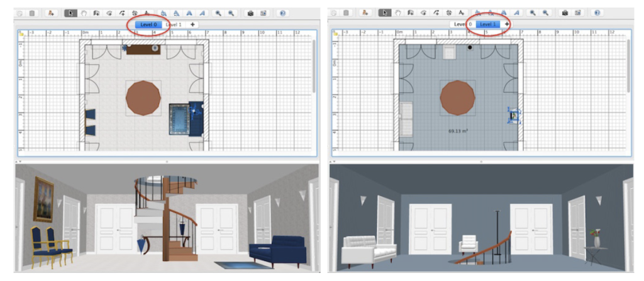Select the round brown table in left floor plan
This screenshot has height=281, width=644.
tap(143, 97)
